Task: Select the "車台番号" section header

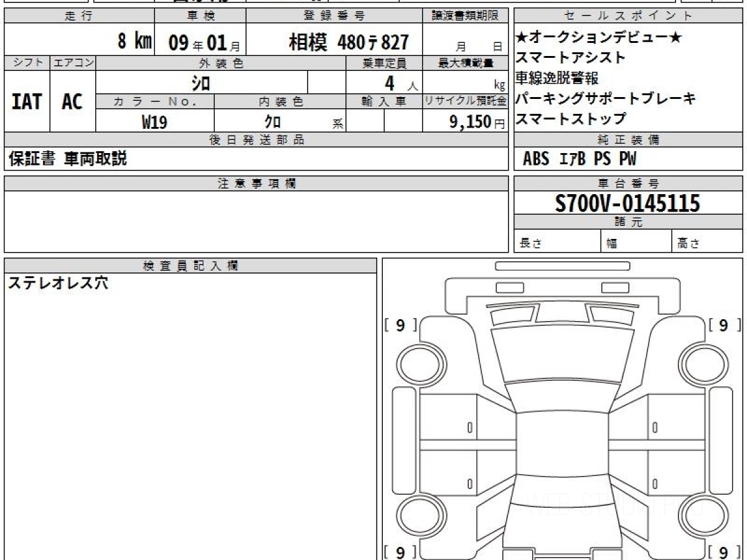Action: (628, 184)
